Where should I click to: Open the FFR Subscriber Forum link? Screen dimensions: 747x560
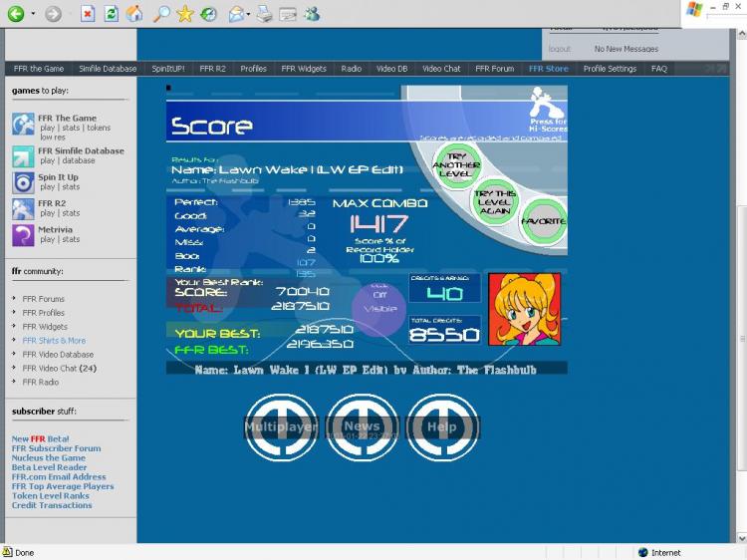tap(56, 448)
